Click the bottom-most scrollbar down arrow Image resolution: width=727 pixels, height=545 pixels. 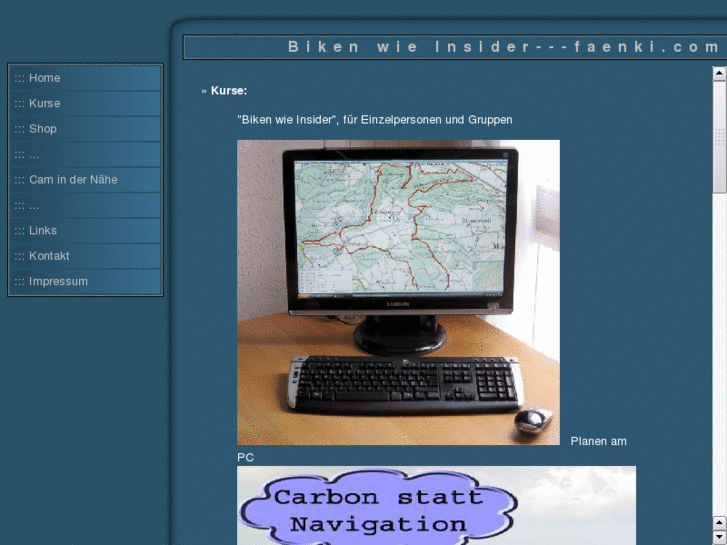click(719, 538)
